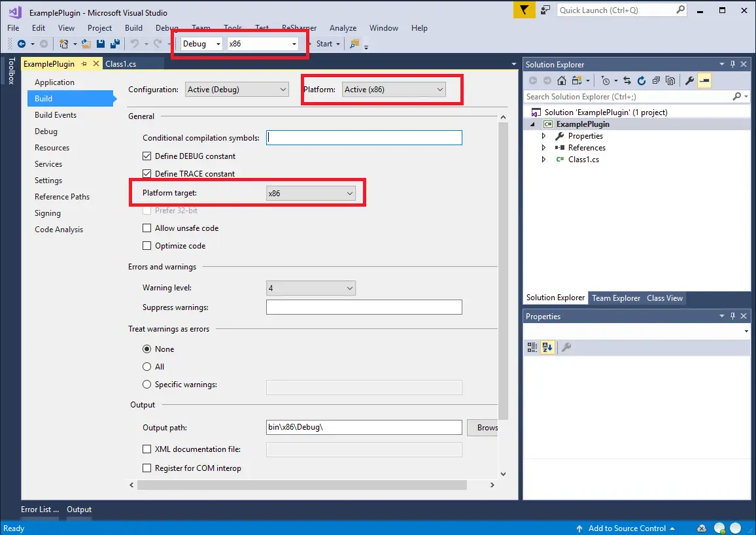Click the Open File folder icon
This screenshot has height=535, width=756.
coord(86,44)
